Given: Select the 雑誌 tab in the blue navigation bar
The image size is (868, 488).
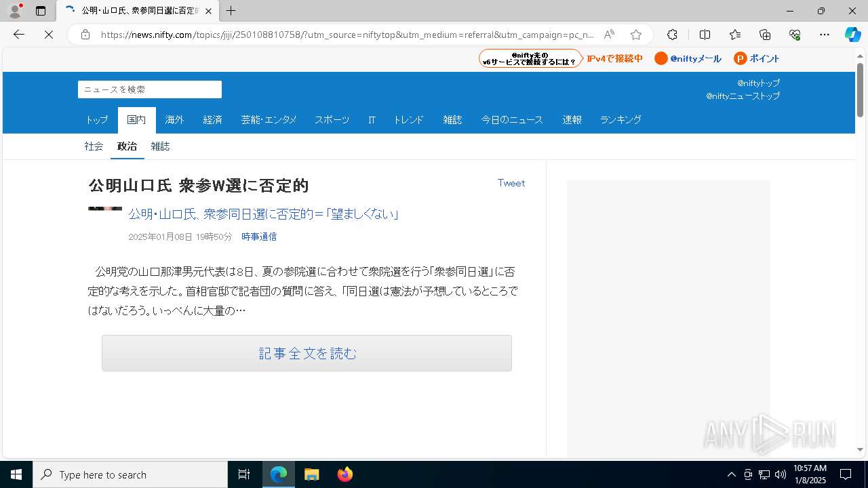Looking at the screenshot, I should coord(452,120).
